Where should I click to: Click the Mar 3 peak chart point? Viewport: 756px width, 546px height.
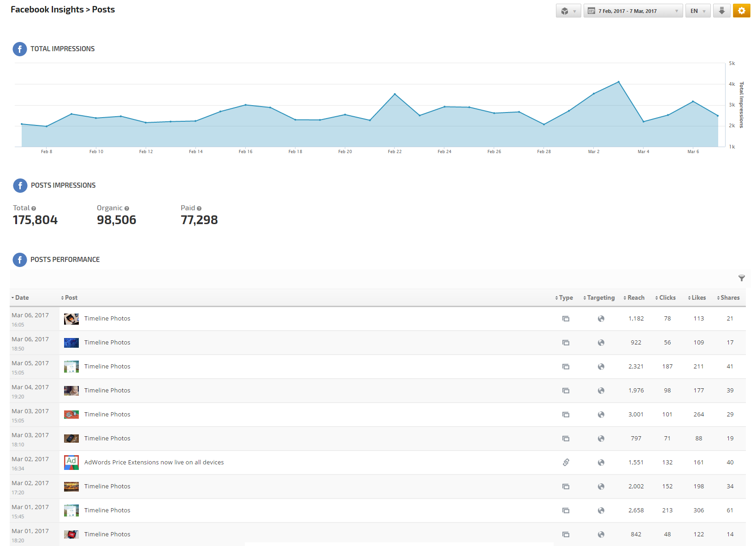tap(618, 82)
